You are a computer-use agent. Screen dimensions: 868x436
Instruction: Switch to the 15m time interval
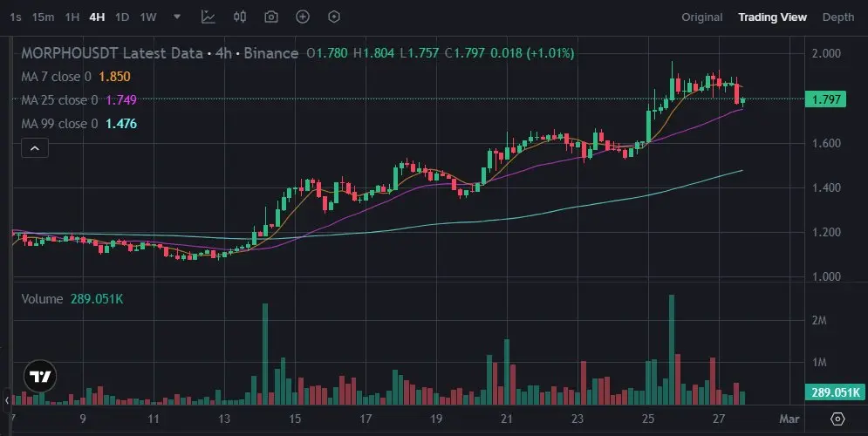tap(43, 17)
